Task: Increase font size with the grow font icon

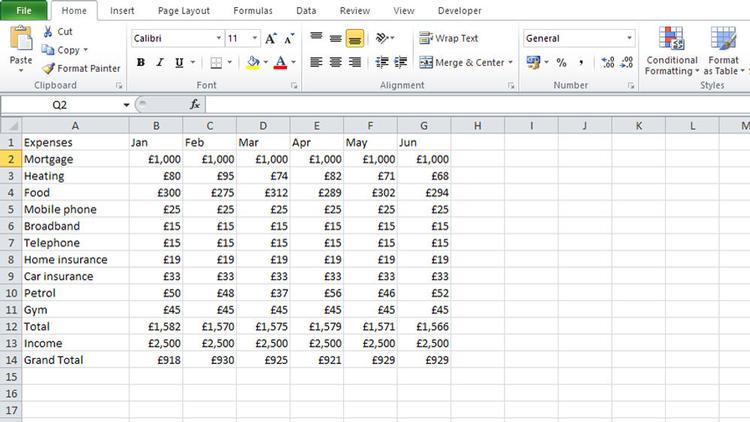Action: pos(271,38)
